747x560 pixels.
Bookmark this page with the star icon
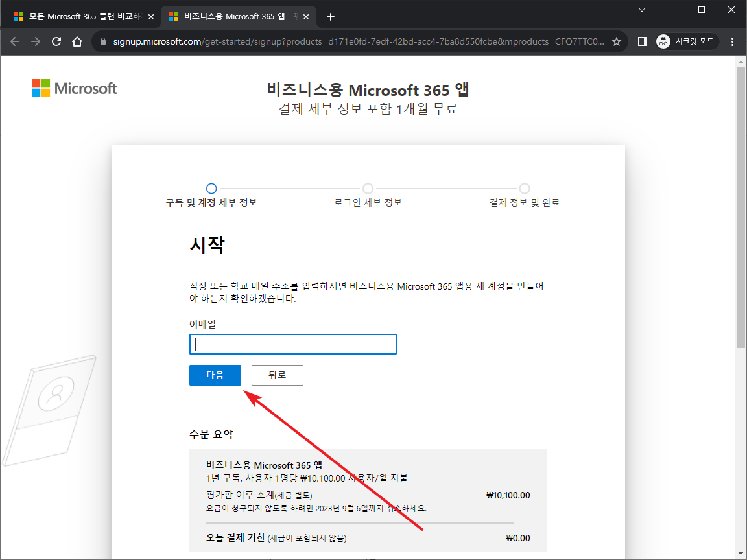click(617, 42)
